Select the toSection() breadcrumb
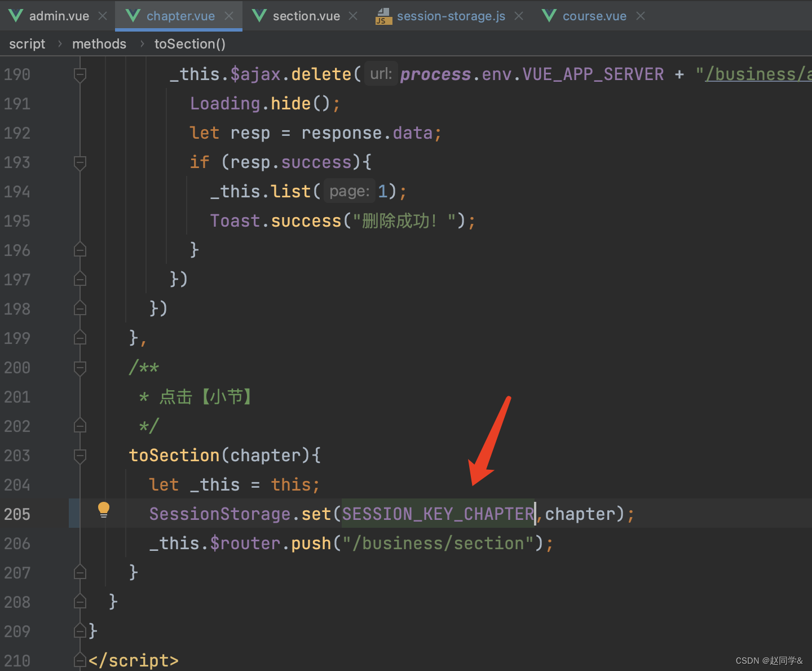This screenshot has width=812, height=671. (190, 44)
